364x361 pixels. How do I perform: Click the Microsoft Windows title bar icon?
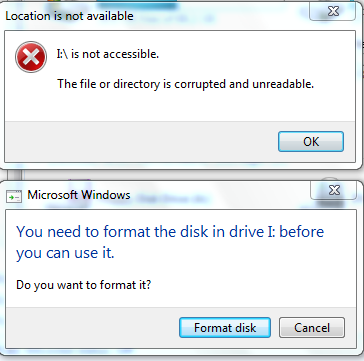click(x=14, y=196)
